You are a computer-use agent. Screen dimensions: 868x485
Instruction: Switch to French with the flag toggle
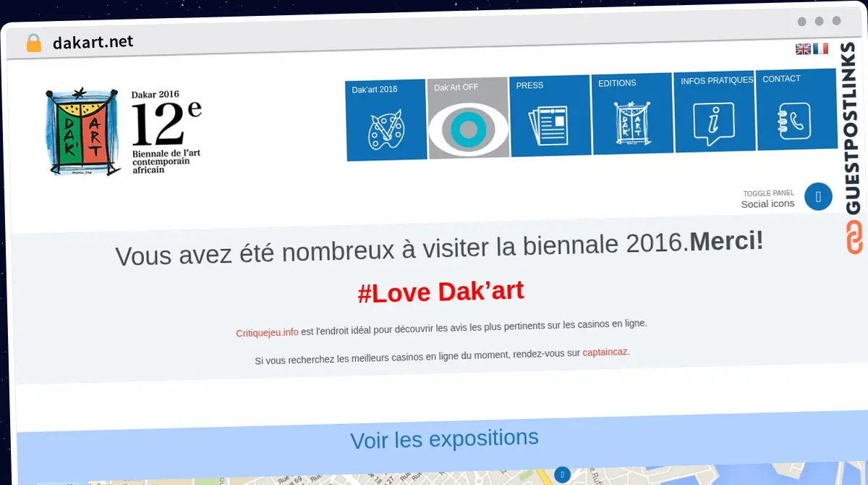(821, 48)
